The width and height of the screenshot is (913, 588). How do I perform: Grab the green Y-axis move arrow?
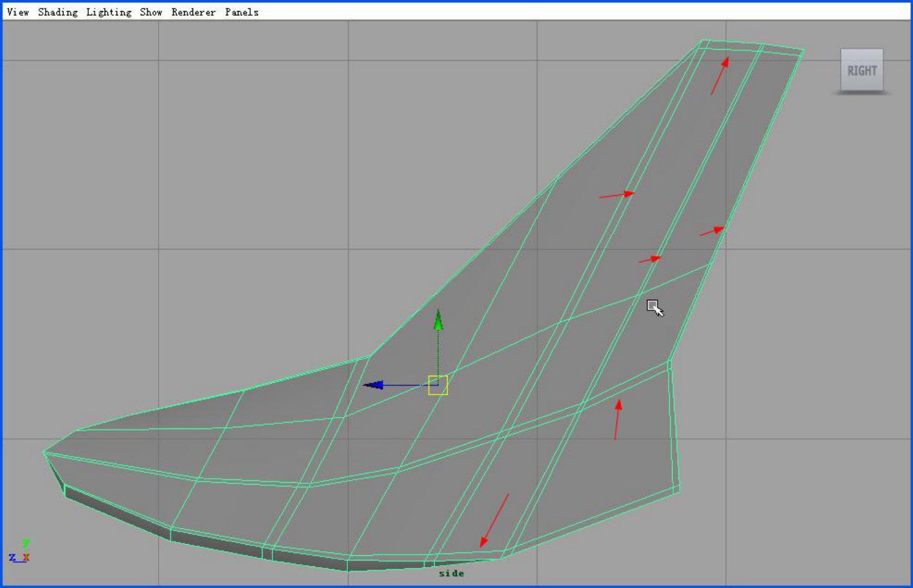[438, 320]
